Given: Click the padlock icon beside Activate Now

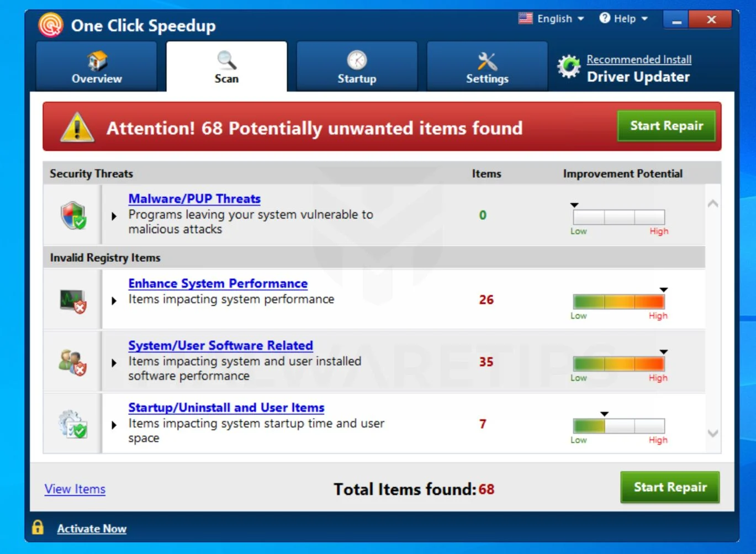Looking at the screenshot, I should 38,527.
